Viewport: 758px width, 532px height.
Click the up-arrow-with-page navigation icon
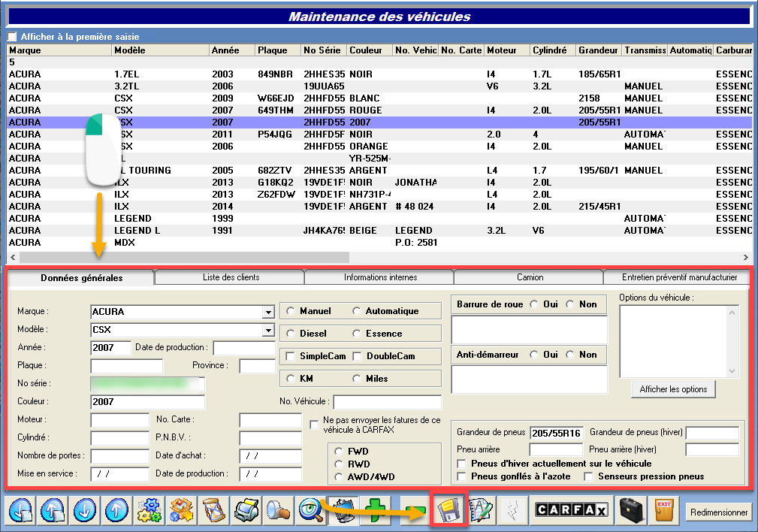coord(53,510)
